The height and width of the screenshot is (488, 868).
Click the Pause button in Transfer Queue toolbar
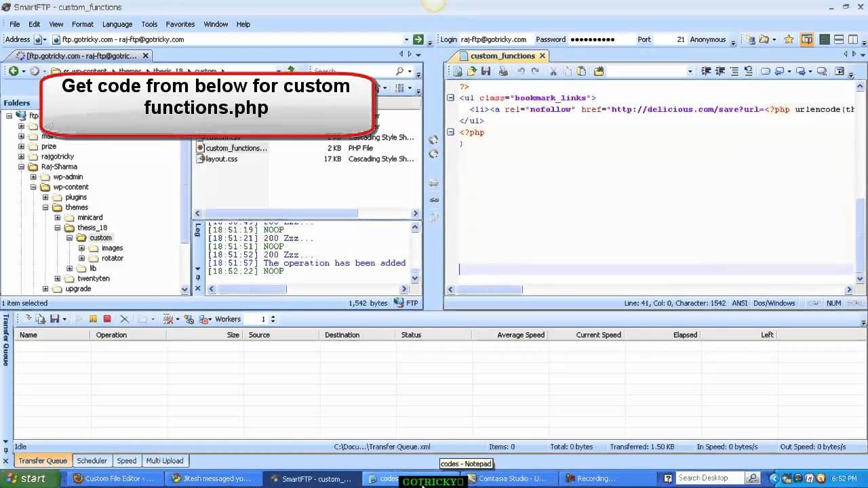point(93,319)
